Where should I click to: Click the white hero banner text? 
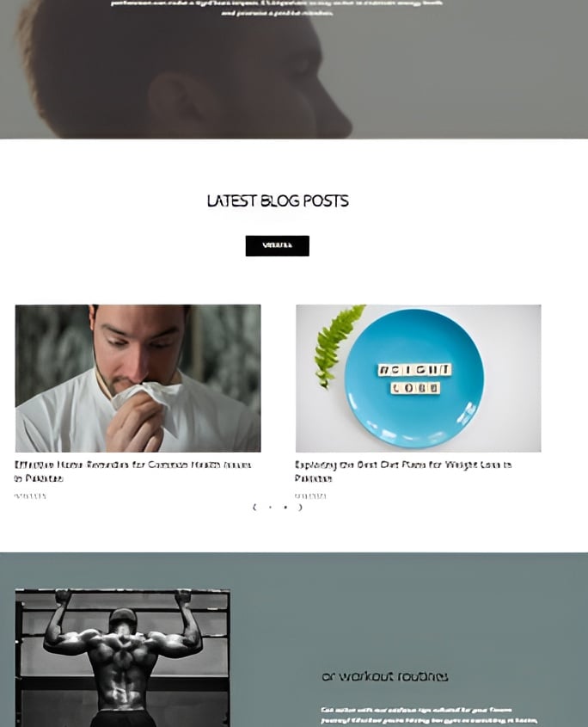(277, 8)
